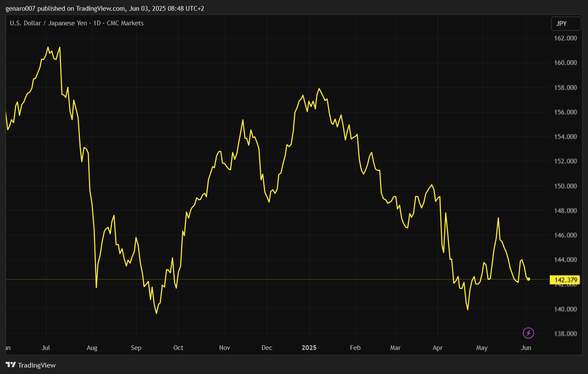Image resolution: width=588 pixels, height=374 pixels.
Task: Click the 162.000 price axis label
Action: 566,38
